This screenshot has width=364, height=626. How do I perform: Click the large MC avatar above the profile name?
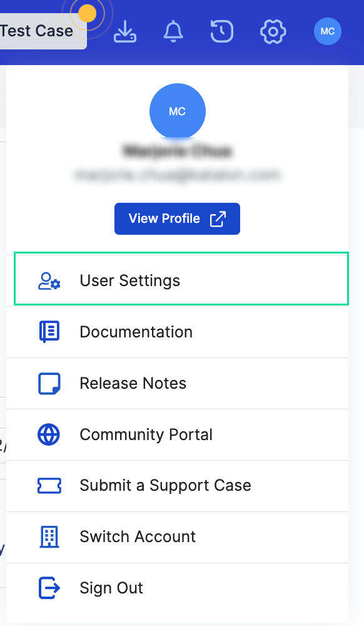pyautogui.click(x=177, y=111)
